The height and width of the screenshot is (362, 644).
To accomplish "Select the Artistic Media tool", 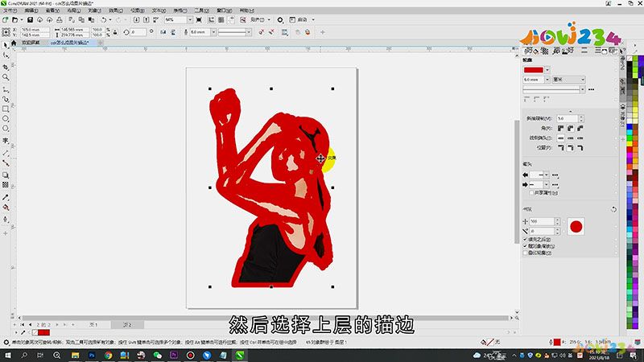I will click(x=6, y=99).
